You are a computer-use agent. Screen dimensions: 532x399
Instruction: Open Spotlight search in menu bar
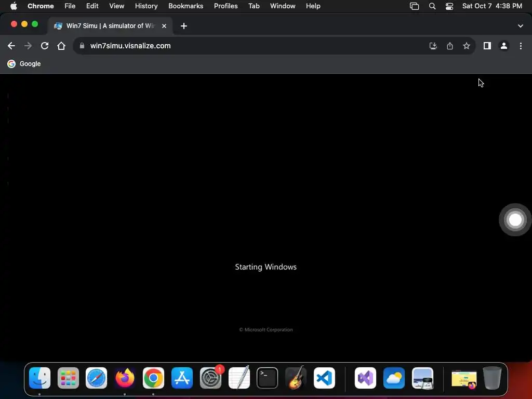coord(432,6)
